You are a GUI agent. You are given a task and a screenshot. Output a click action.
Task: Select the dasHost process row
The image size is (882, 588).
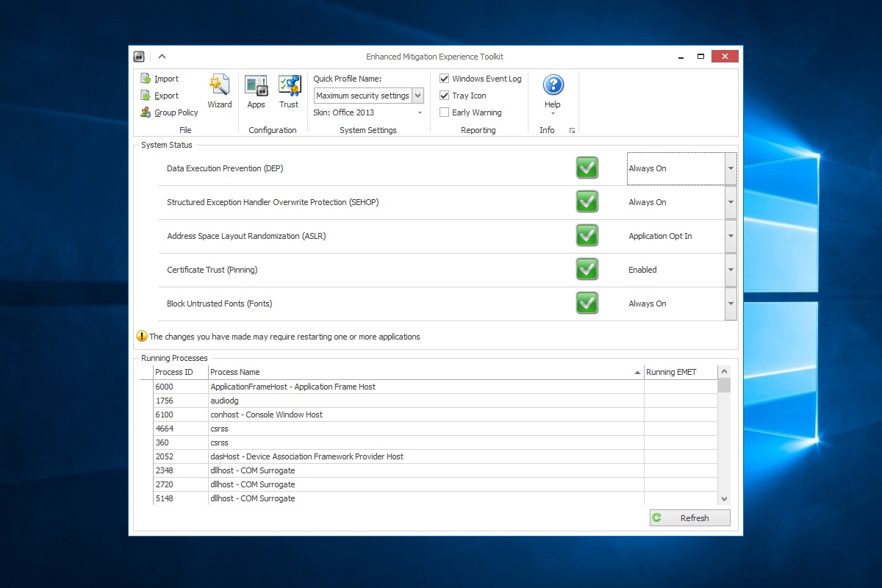tap(429, 456)
